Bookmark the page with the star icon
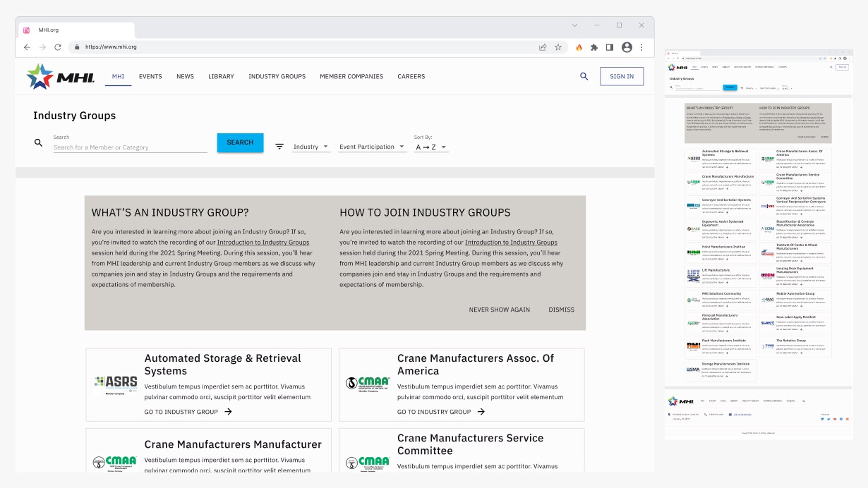Image resolution: width=868 pixels, height=488 pixels. pyautogui.click(x=558, y=47)
